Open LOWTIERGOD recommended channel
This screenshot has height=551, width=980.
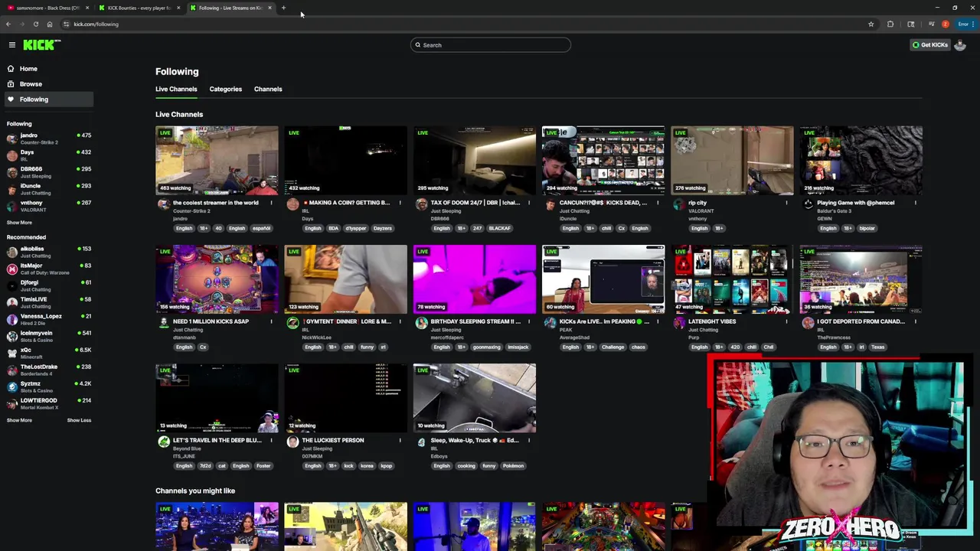[x=49, y=403]
